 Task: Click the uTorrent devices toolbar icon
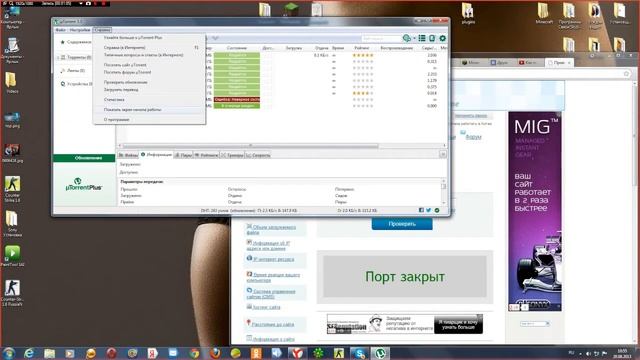click(x=432, y=38)
